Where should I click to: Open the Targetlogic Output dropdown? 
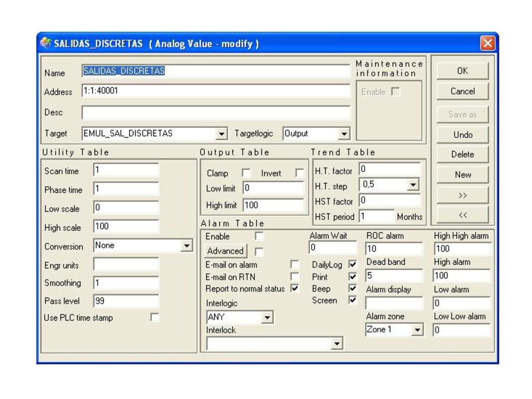(x=344, y=134)
